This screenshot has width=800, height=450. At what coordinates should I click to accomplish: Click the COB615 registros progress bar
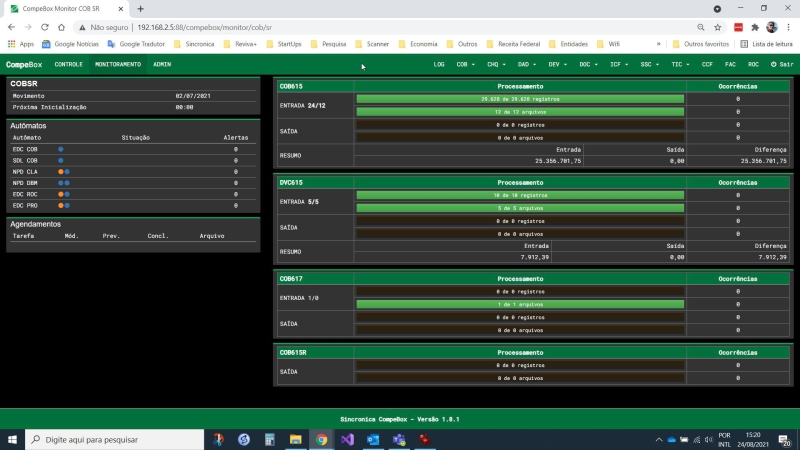[x=520, y=99]
